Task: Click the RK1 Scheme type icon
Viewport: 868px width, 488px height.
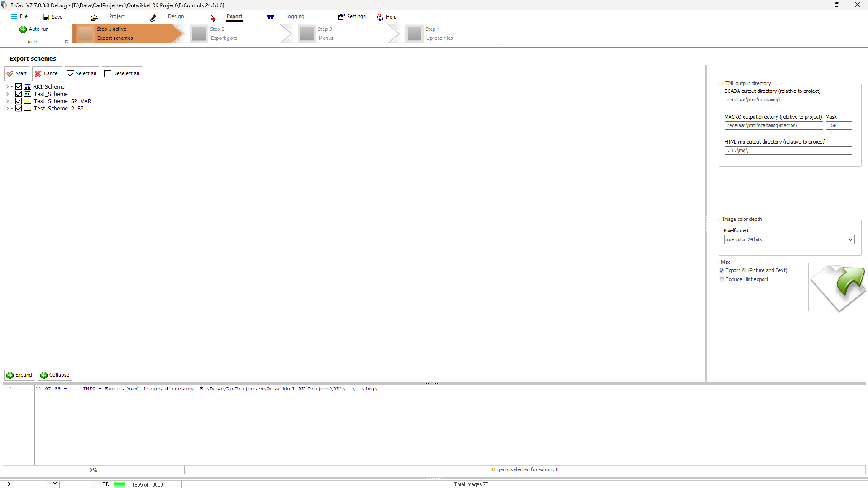Action: (28, 87)
